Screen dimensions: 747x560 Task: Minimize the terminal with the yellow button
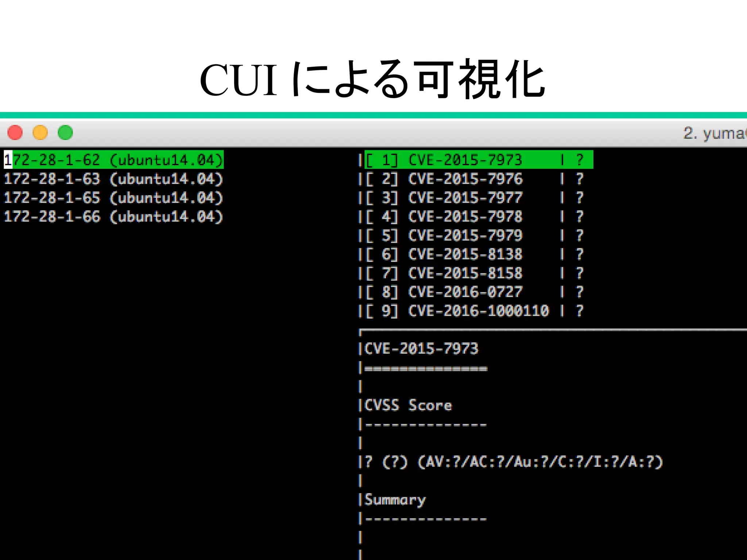pyautogui.click(x=40, y=132)
